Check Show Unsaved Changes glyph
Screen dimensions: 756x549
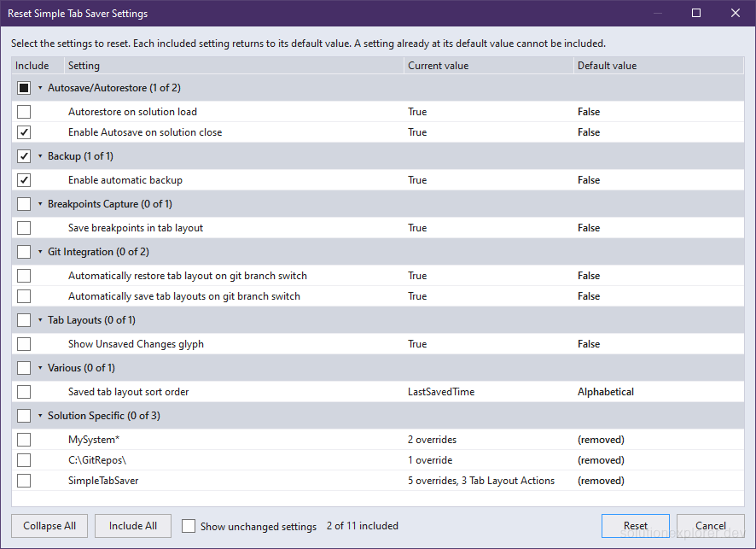[24, 344]
